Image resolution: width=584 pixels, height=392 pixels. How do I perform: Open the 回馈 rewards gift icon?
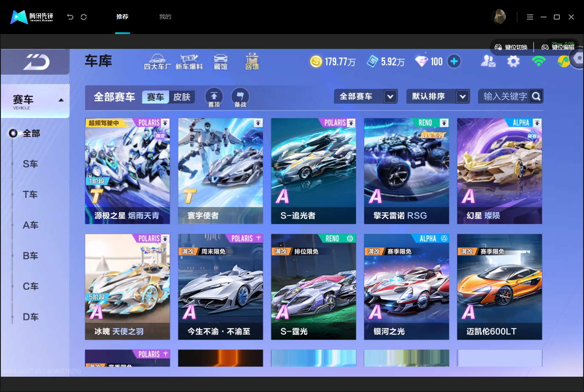tap(252, 62)
